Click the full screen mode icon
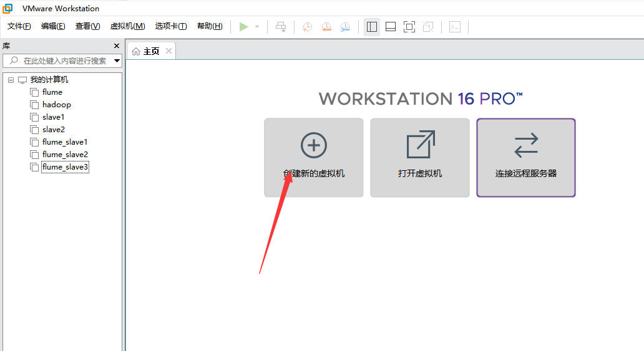The height and width of the screenshot is (351, 644). point(409,27)
